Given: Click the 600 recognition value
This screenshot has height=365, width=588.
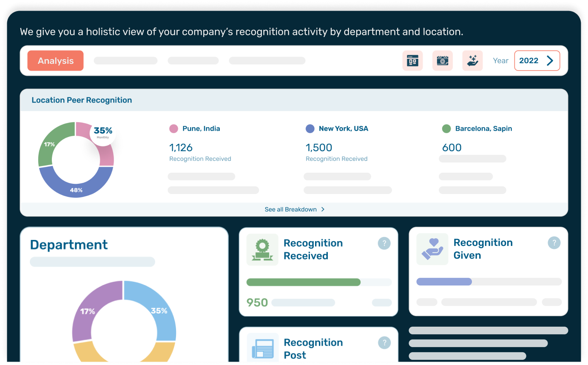Looking at the screenshot, I should pyautogui.click(x=452, y=148).
